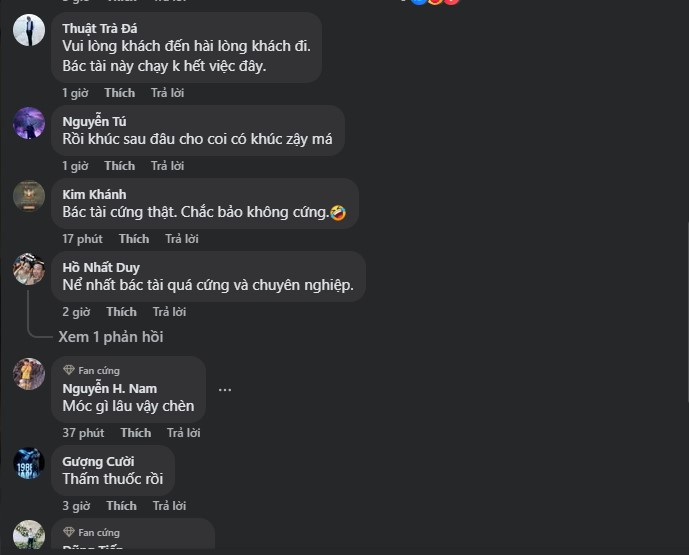Open Hồ Nhất Duy's profile avatar
This screenshot has width=689, height=555.
[29, 269]
